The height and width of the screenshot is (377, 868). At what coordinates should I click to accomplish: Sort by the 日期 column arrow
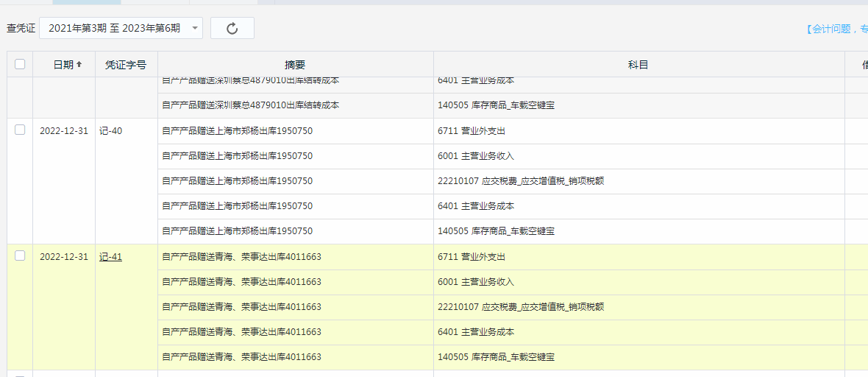[79, 65]
